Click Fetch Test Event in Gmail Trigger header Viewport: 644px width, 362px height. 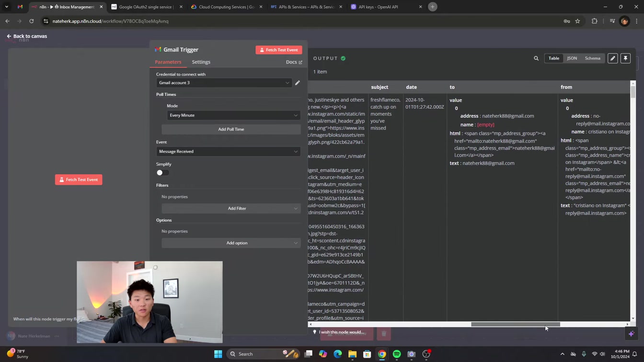(x=279, y=50)
